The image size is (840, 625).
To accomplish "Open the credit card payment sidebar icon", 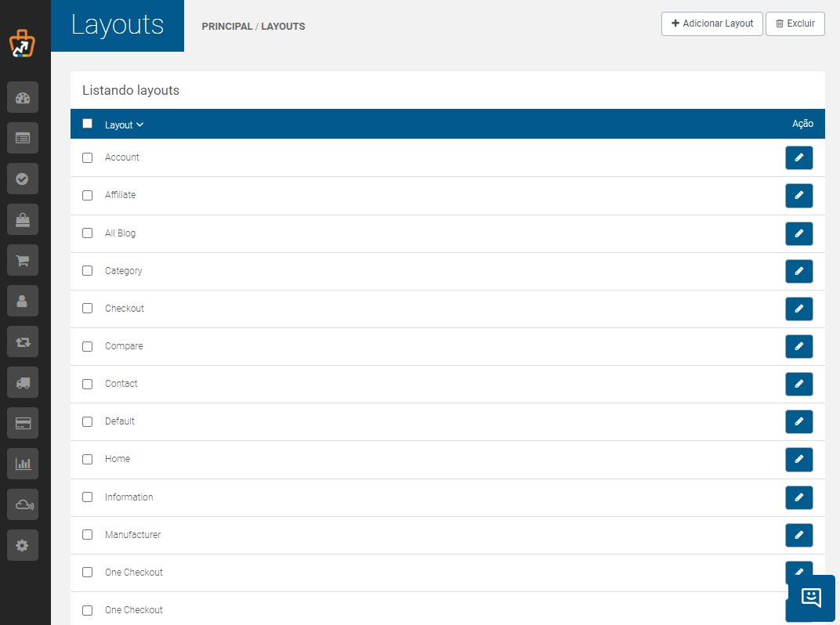I will click(23, 423).
